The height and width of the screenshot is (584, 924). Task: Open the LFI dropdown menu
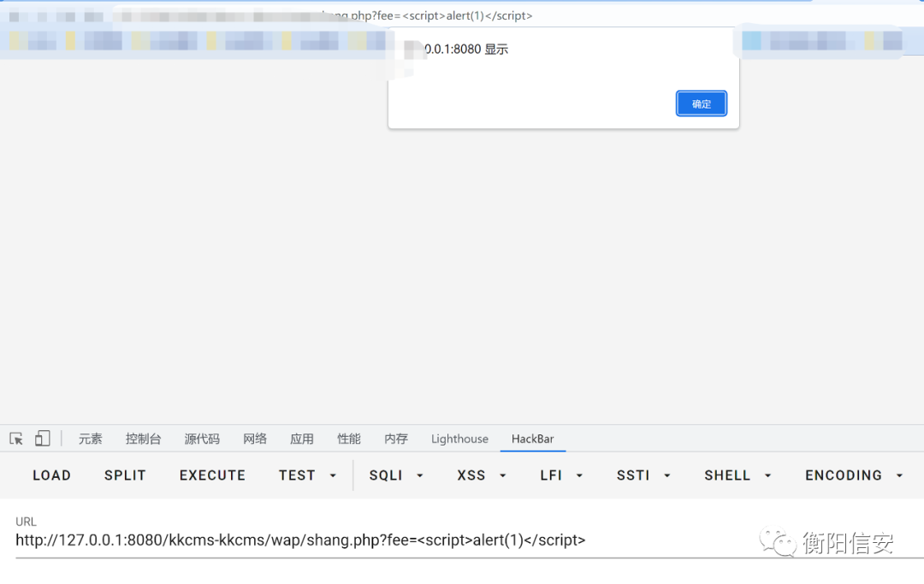[561, 475]
